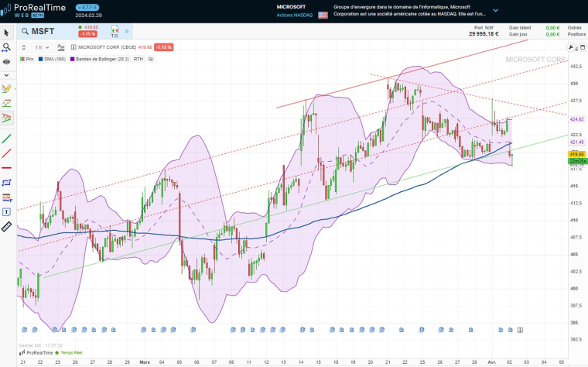Expand the chevron below the eye icon

tap(7, 74)
